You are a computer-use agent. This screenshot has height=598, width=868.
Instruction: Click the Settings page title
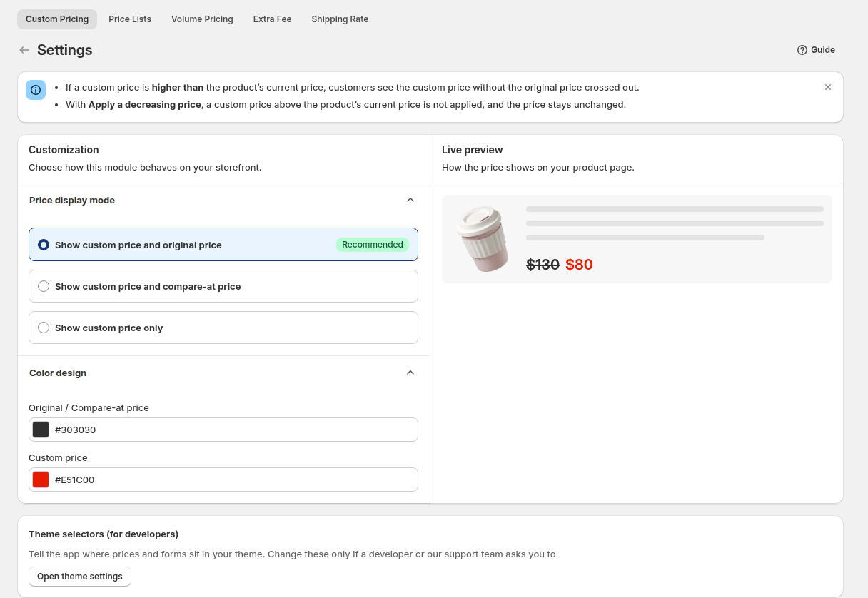click(65, 50)
